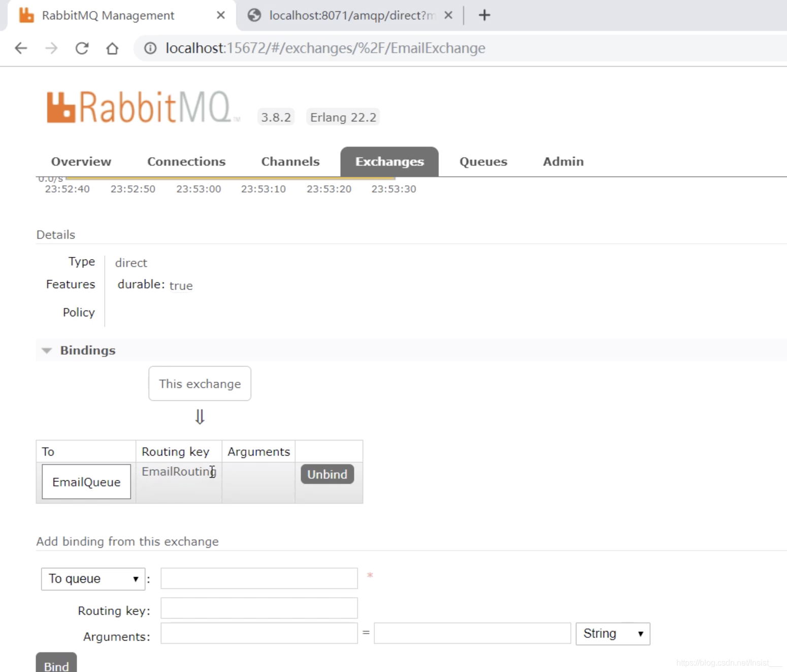Open the String argument type dropdown
This screenshot has height=672, width=787.
click(613, 633)
